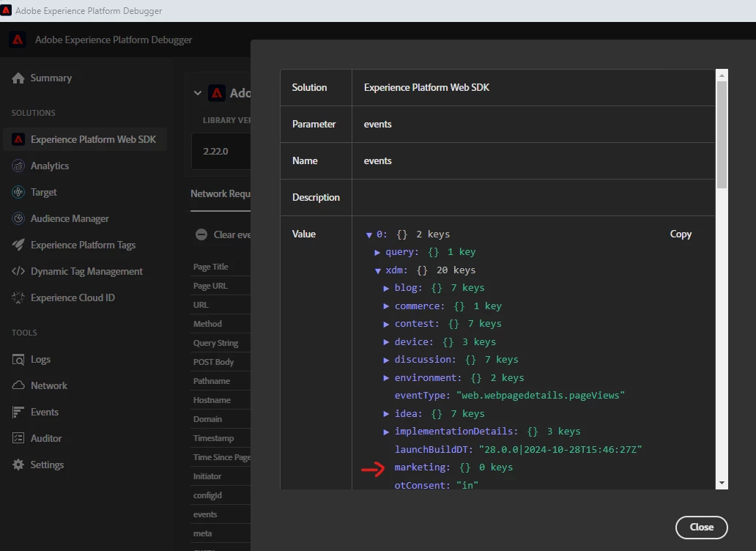Click the Adobe logo beside the library heading
The image size is (756, 551).
pyautogui.click(x=217, y=93)
